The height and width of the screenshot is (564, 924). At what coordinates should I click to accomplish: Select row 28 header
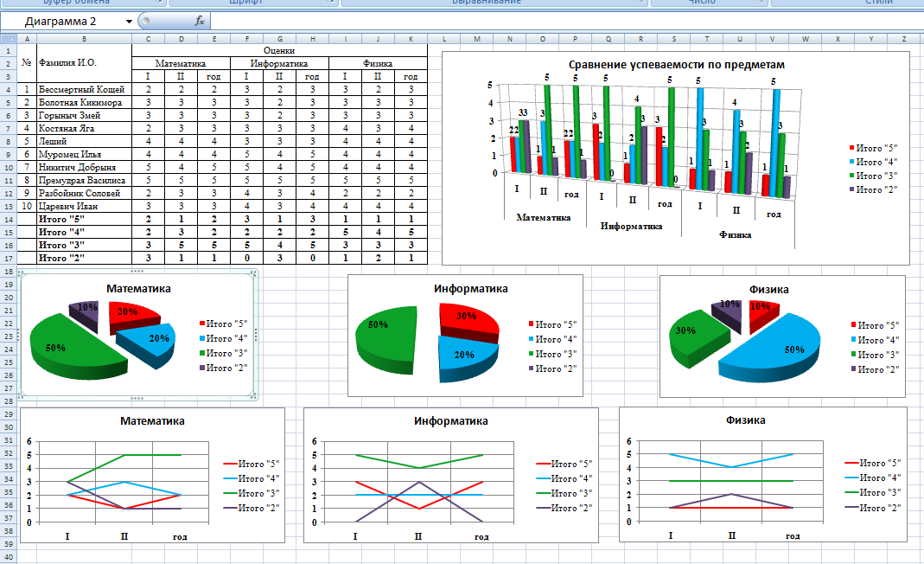9,401
